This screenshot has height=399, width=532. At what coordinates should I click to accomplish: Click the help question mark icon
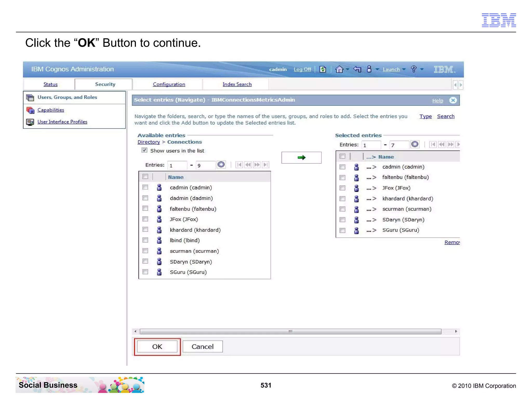tap(414, 69)
